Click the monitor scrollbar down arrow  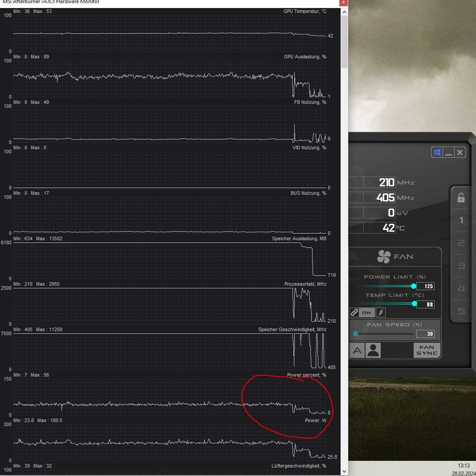click(x=344, y=472)
